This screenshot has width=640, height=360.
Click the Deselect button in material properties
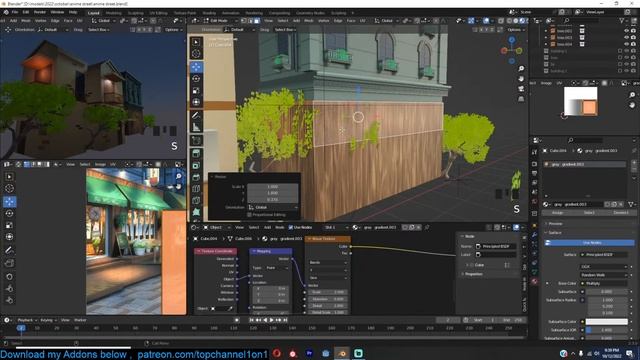pyautogui.click(x=621, y=213)
